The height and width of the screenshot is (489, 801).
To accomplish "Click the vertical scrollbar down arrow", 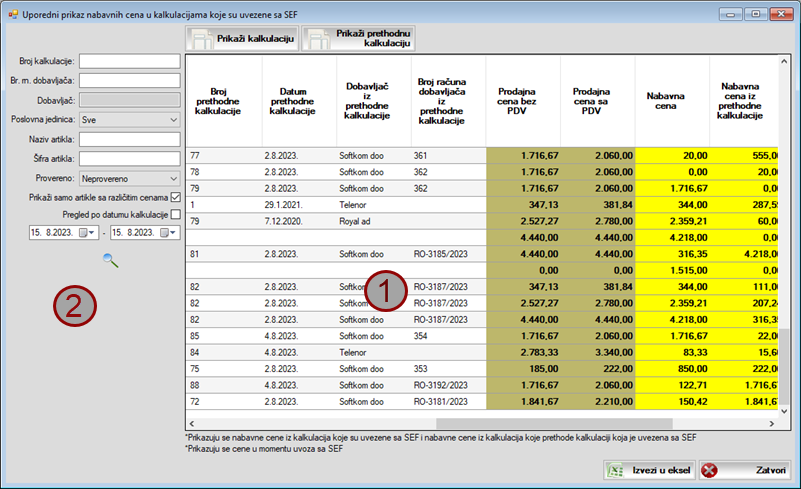I will click(x=784, y=411).
